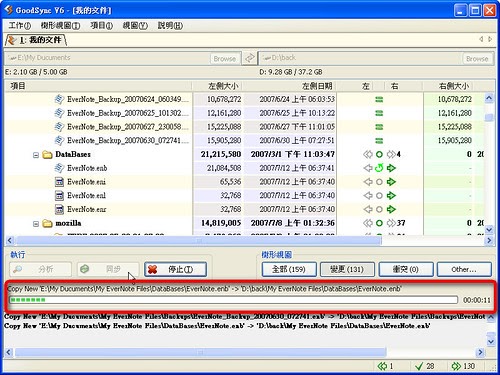500x375 pixels.
Task: Click EverNote_Backup_20070627 file icon
Action: 59,127
